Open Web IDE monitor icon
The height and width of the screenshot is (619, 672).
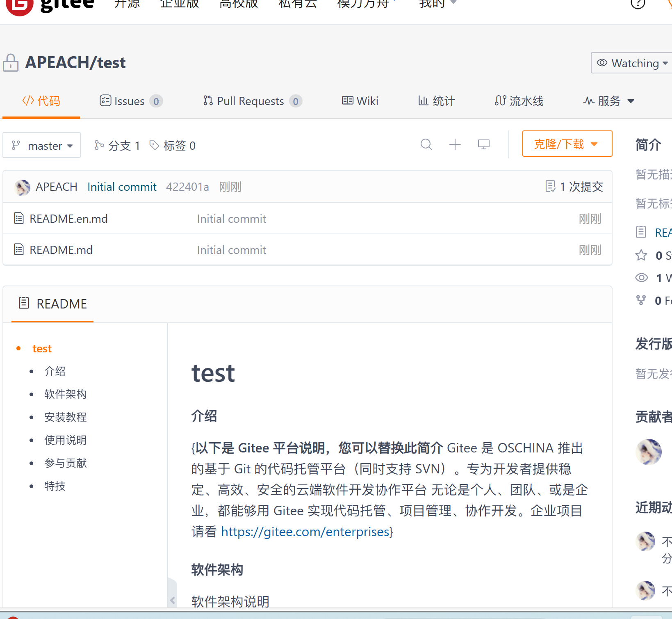coord(484,144)
